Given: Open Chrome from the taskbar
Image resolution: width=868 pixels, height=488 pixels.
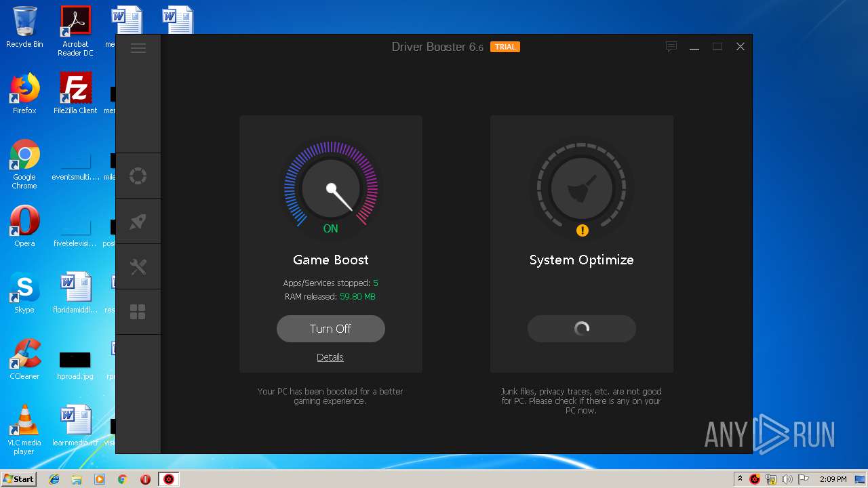Looking at the screenshot, I should [x=123, y=479].
